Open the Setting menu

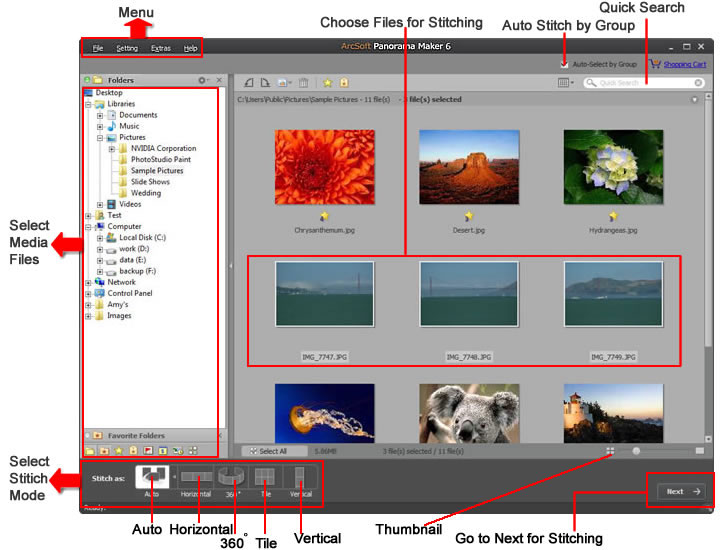pyautogui.click(x=127, y=48)
